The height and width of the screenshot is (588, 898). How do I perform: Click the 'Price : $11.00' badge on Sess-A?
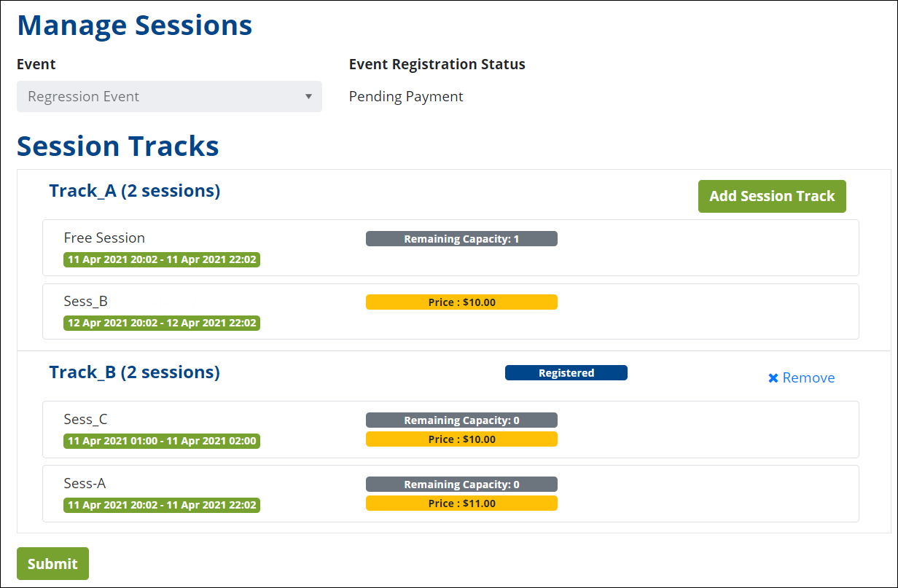pyautogui.click(x=461, y=503)
